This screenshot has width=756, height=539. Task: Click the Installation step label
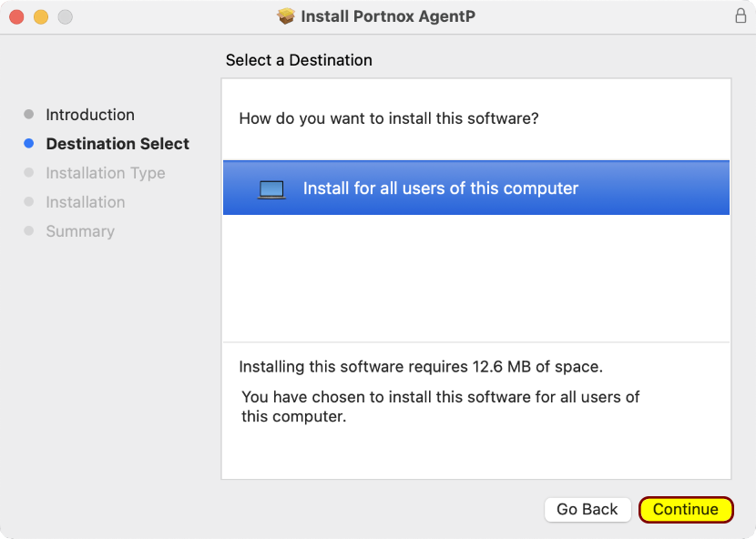(x=86, y=202)
